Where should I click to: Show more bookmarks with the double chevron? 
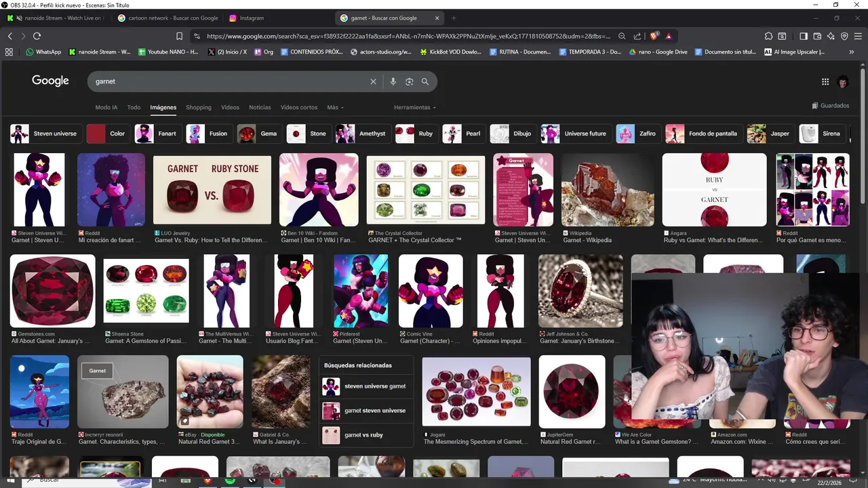point(852,52)
